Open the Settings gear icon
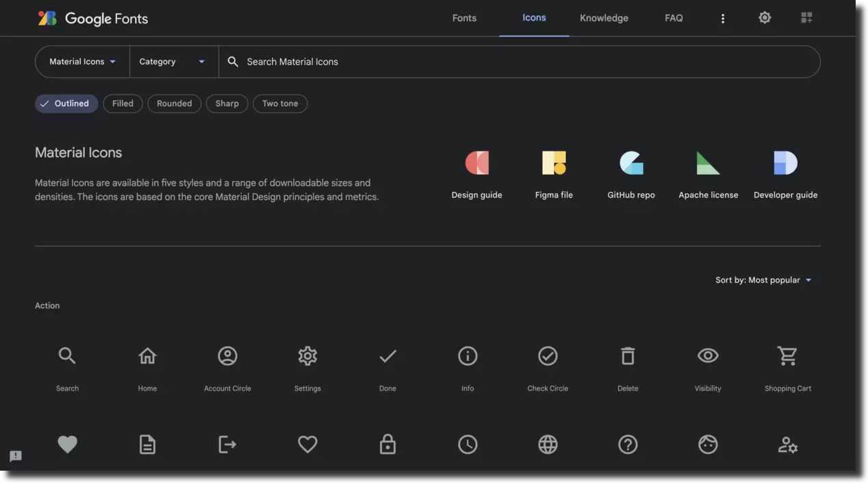The image size is (868, 483). tap(307, 356)
